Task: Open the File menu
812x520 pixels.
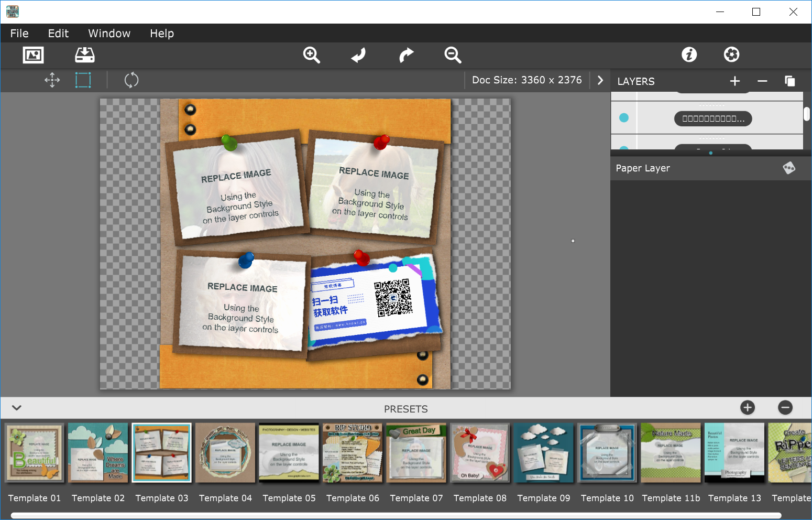Action: (19, 33)
